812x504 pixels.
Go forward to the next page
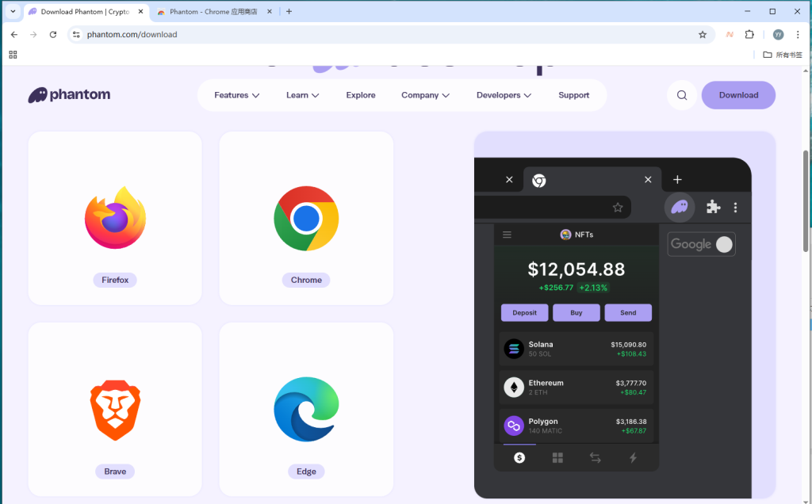pyautogui.click(x=33, y=35)
